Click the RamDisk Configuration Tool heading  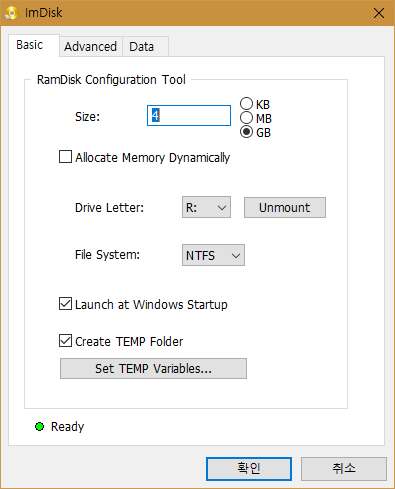111,80
